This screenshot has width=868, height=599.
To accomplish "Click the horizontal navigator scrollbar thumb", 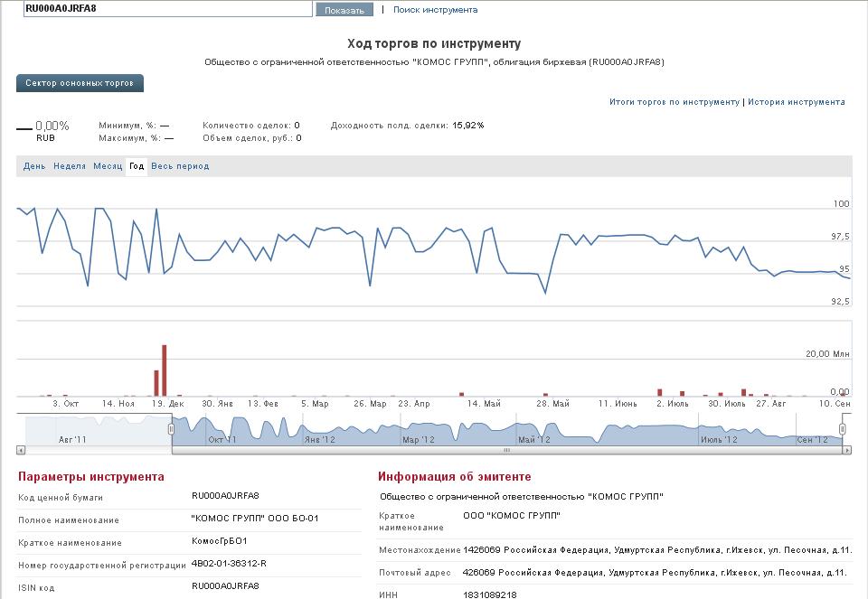I will 506,450.
